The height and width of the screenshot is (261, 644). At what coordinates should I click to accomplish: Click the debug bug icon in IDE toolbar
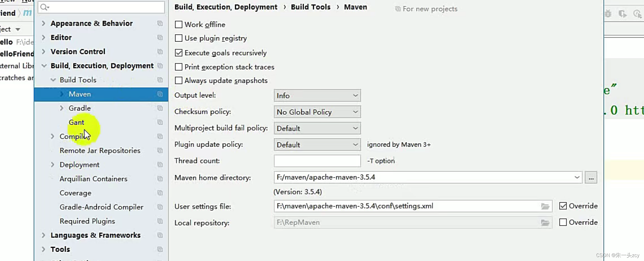point(608,14)
